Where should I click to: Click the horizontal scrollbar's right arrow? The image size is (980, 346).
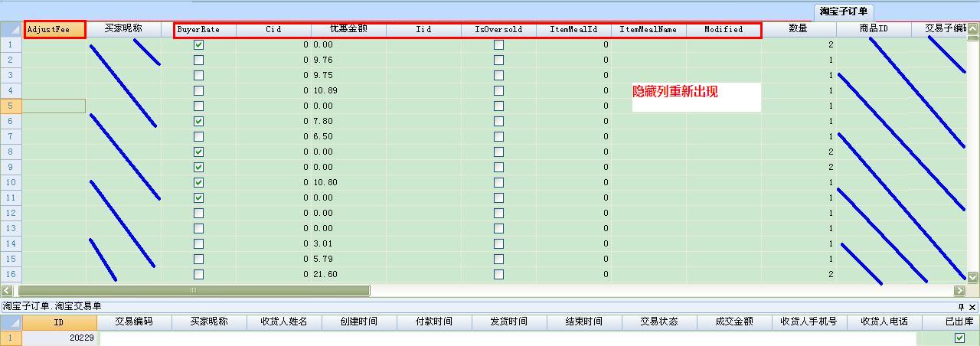959,291
